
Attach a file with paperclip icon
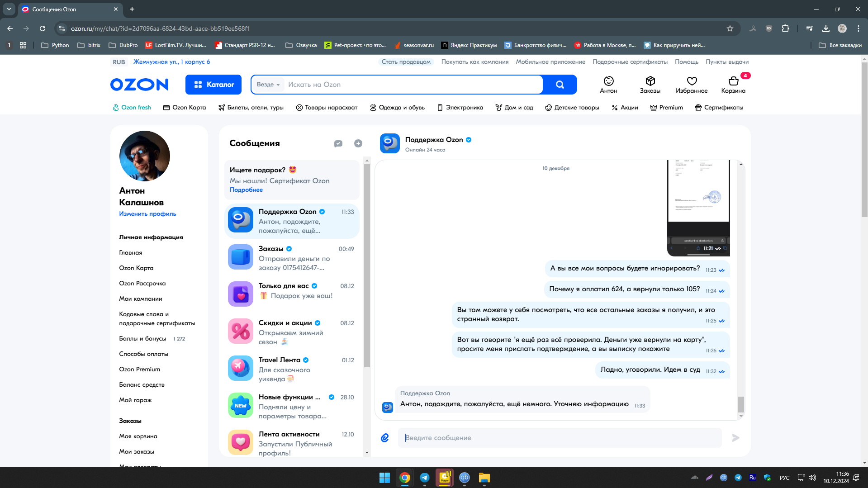(385, 437)
